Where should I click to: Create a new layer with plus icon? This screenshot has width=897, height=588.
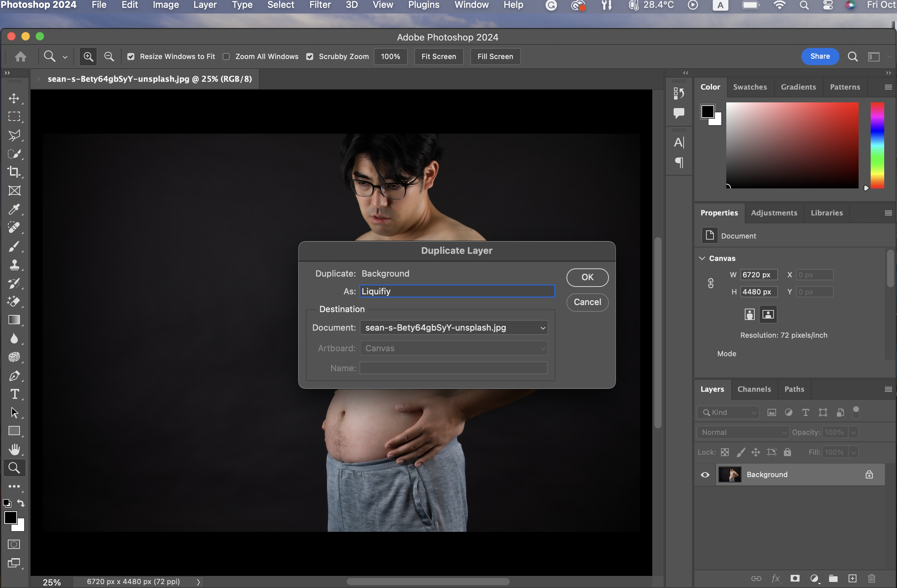(852, 578)
